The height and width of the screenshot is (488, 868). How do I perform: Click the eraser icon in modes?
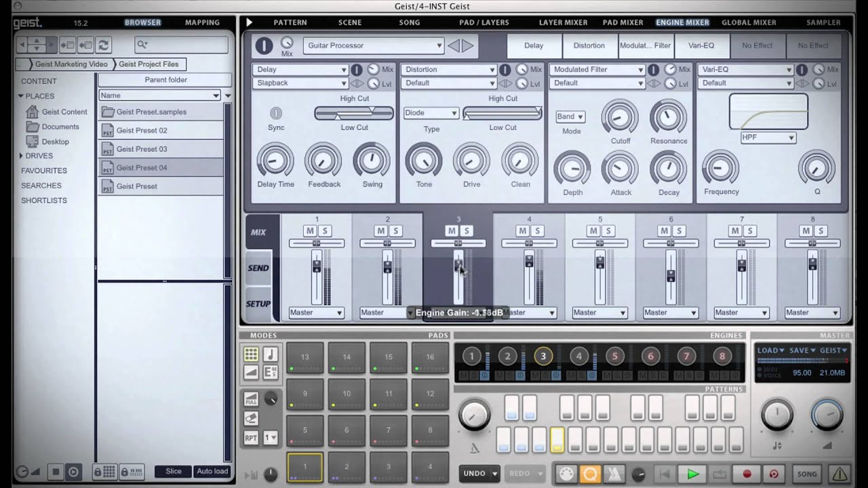coord(251,418)
